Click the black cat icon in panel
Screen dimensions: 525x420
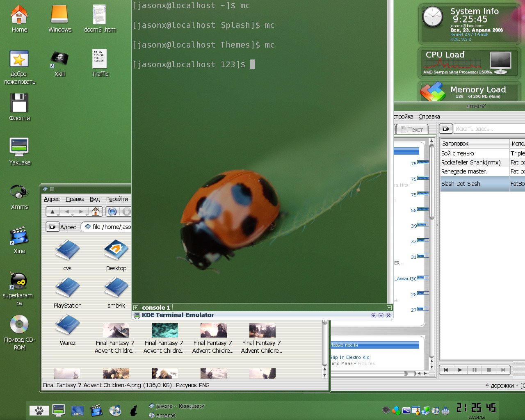(x=134, y=410)
